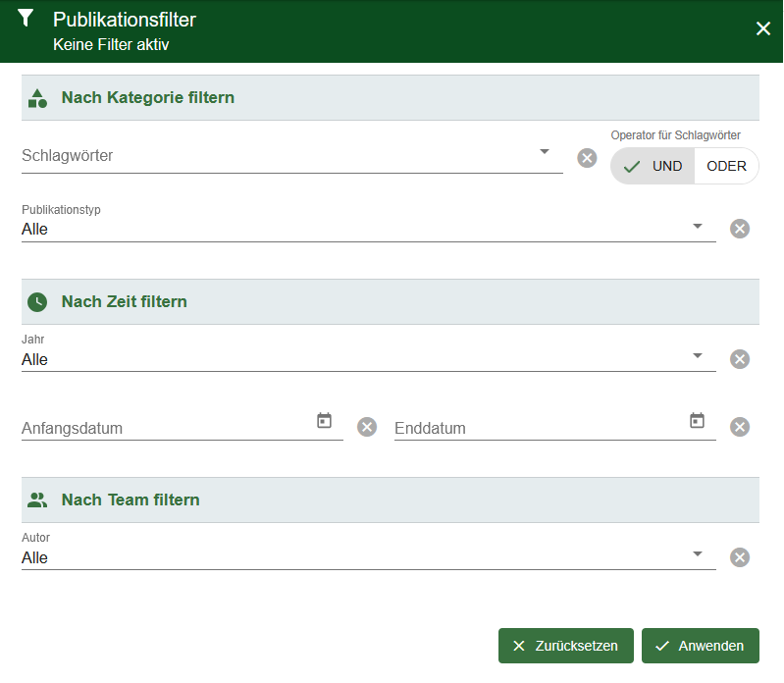The image size is (784, 683).
Task: Clear the Schlagwörter field with its X icon
Action: 587,158
